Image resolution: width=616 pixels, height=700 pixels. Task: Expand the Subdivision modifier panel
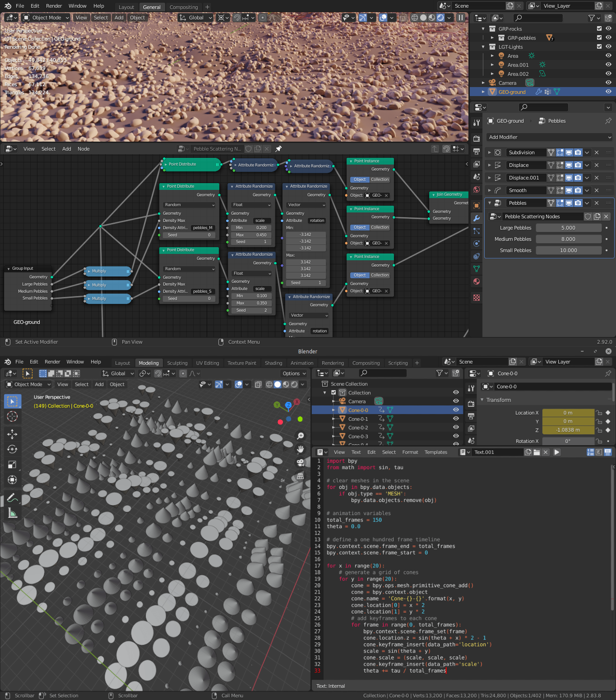(x=489, y=152)
